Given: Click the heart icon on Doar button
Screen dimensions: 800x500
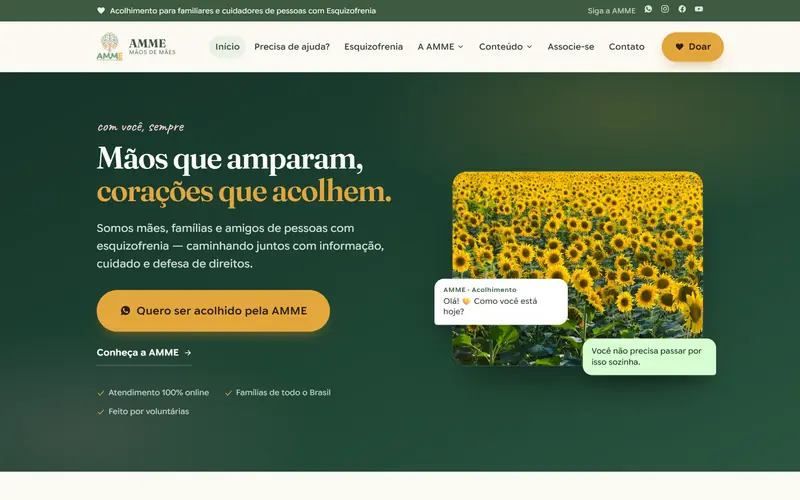Looking at the screenshot, I should pos(679,46).
